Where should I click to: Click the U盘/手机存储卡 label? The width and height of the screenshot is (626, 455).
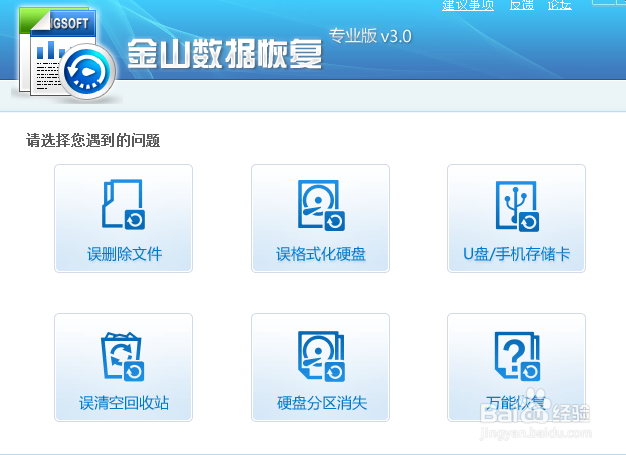tap(517, 254)
